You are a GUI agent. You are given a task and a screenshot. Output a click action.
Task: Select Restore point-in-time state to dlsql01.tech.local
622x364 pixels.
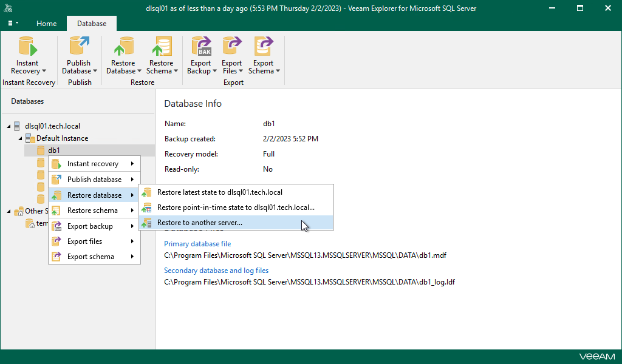point(236,207)
